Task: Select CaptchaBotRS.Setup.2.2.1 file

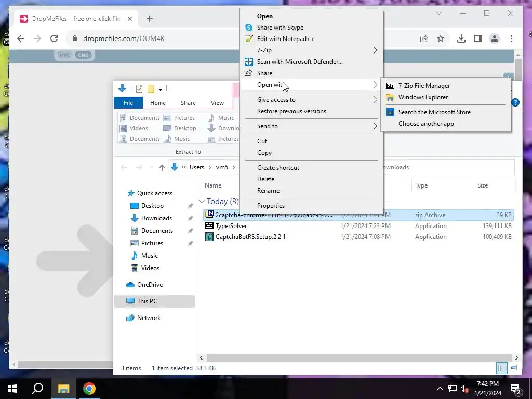Action: point(358,237)
